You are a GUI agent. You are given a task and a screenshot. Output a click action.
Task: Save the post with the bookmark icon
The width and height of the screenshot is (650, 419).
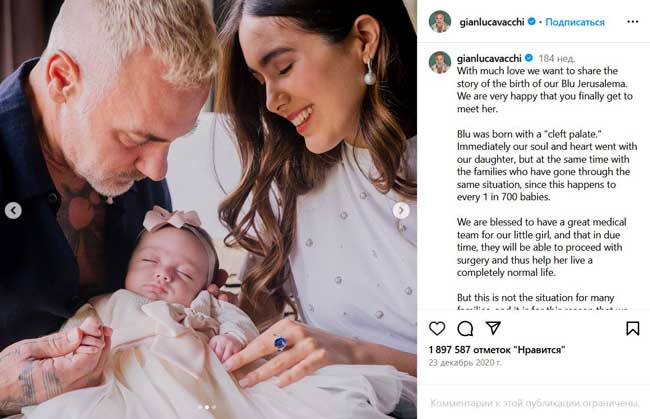(x=633, y=328)
